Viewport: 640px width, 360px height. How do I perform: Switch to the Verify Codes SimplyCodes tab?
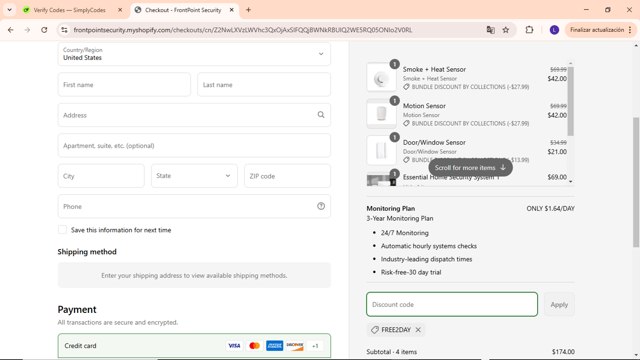[70, 10]
